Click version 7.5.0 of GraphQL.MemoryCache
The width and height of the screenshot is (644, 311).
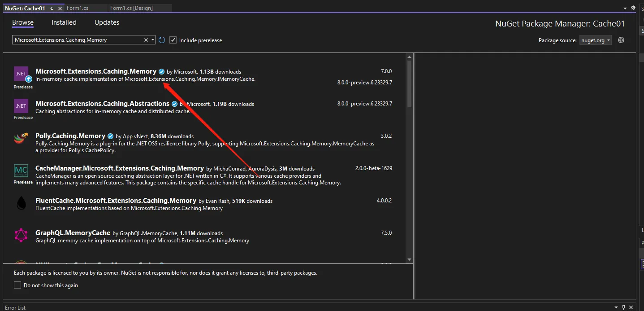click(x=386, y=233)
